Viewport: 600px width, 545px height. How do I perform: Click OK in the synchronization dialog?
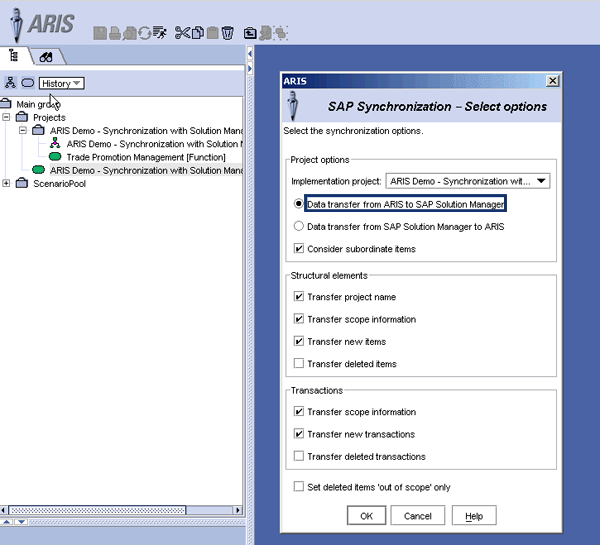[x=366, y=516]
